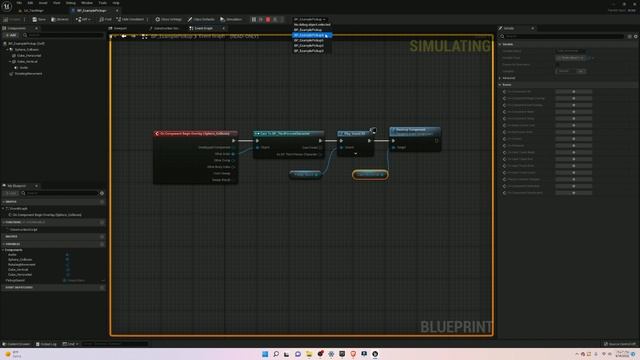Open the Asset menu
Viewport: 640px width, 360px height.
pyautogui.click(x=42, y=3)
